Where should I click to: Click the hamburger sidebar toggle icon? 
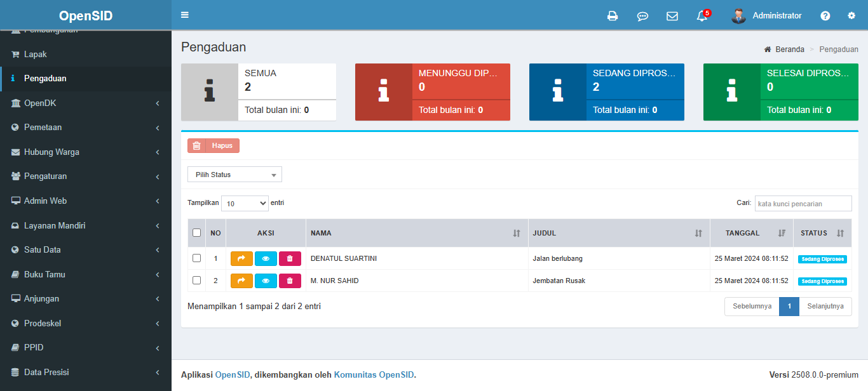185,15
